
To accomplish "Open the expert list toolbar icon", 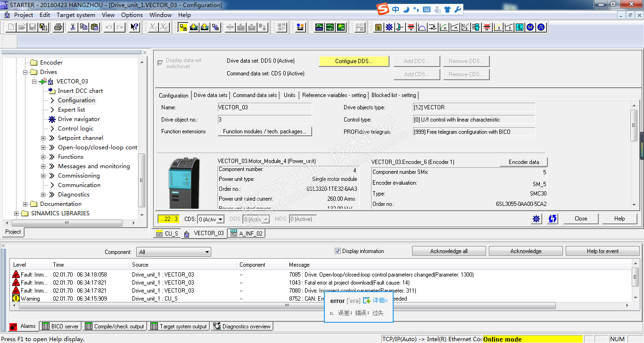I will tap(378, 27).
